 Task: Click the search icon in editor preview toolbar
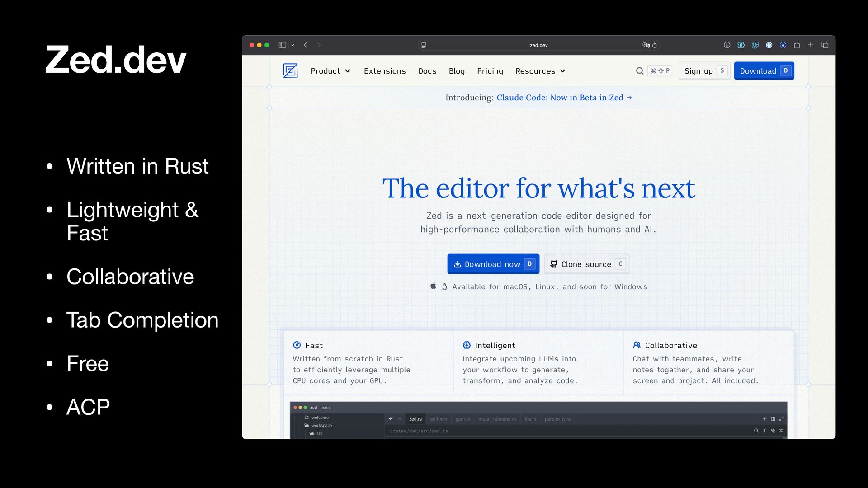pos(756,431)
